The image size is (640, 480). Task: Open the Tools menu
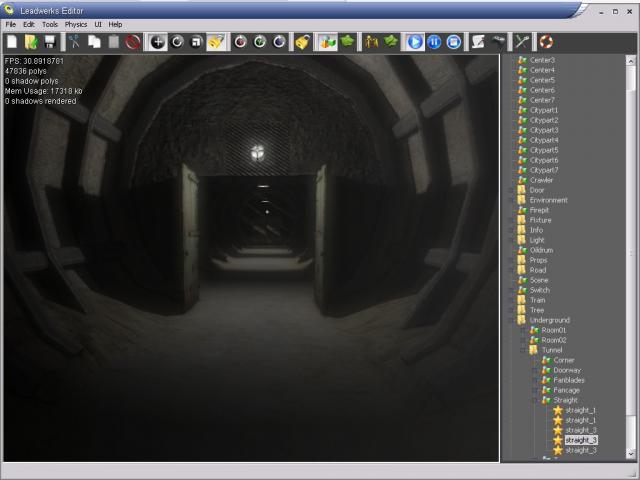coord(49,24)
